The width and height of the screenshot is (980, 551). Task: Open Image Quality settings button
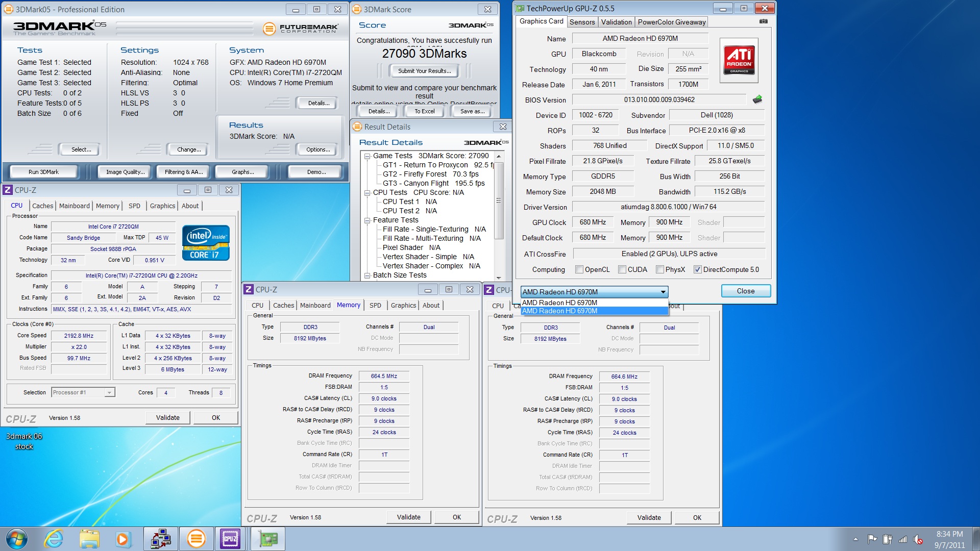[125, 172]
